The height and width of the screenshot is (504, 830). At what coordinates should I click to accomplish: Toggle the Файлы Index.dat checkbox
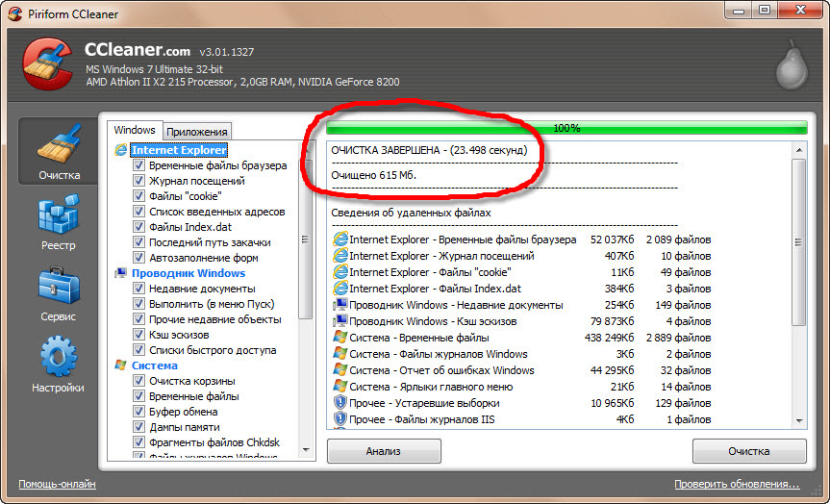pos(138,227)
